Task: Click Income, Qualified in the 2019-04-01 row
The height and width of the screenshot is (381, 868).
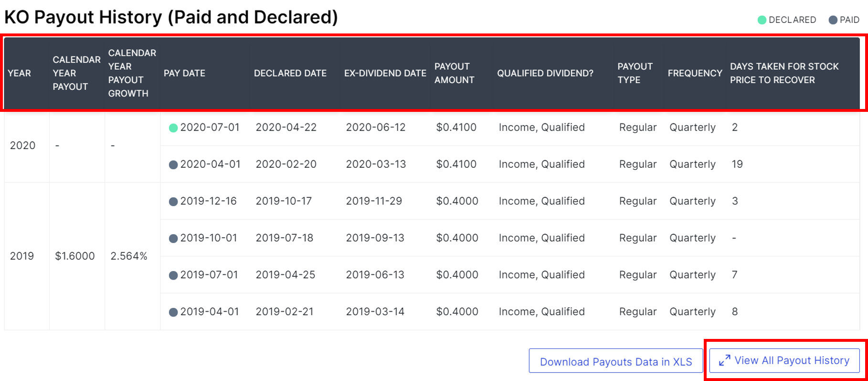Action: pyautogui.click(x=541, y=311)
